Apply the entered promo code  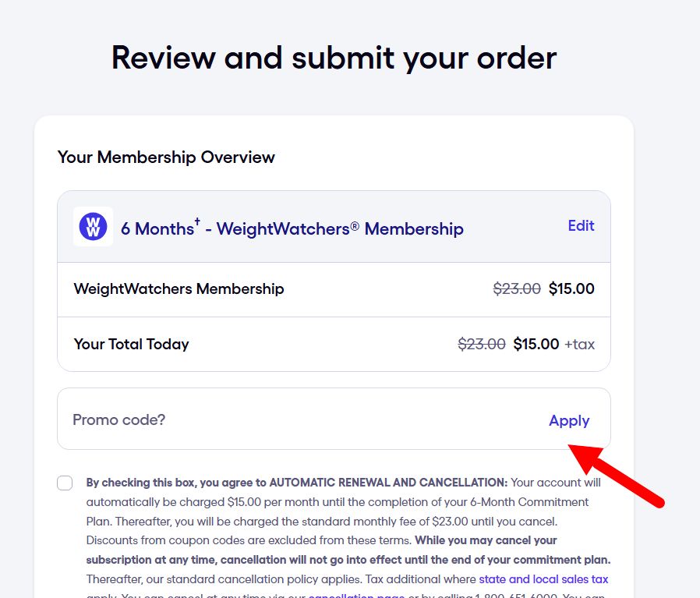click(x=569, y=420)
